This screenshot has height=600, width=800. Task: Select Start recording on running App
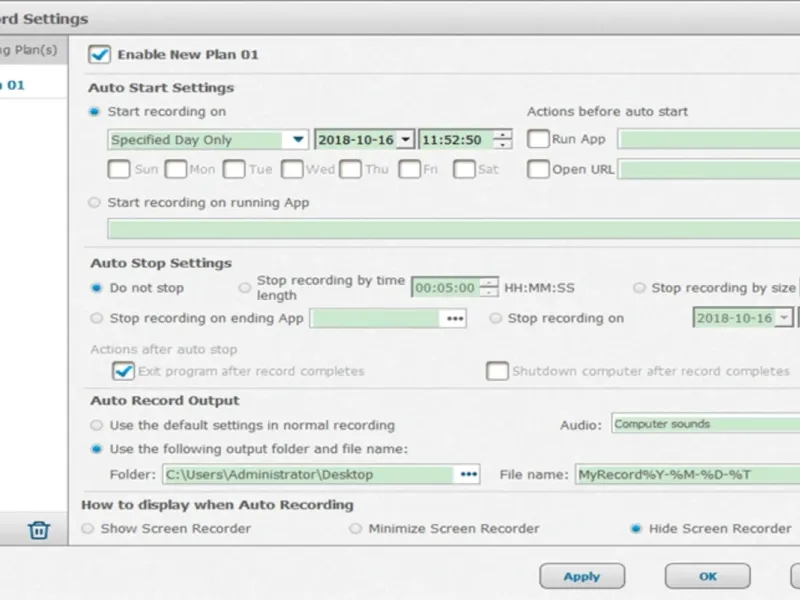pos(95,202)
